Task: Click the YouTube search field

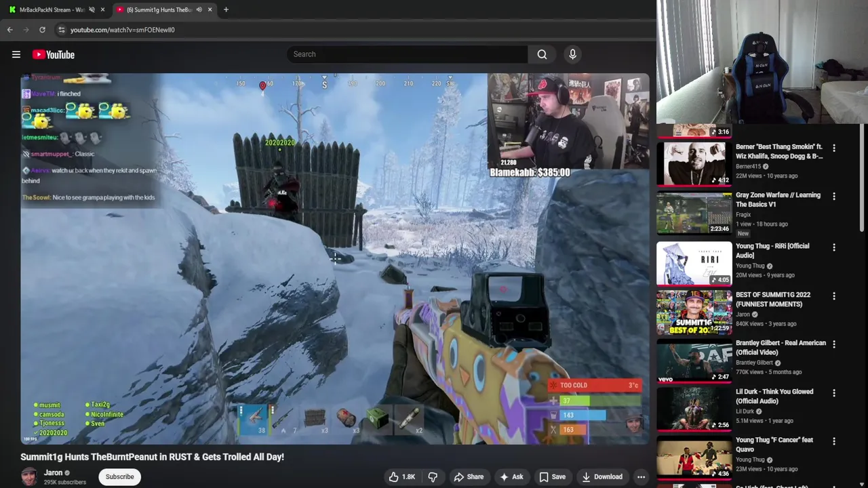Action: point(407,54)
